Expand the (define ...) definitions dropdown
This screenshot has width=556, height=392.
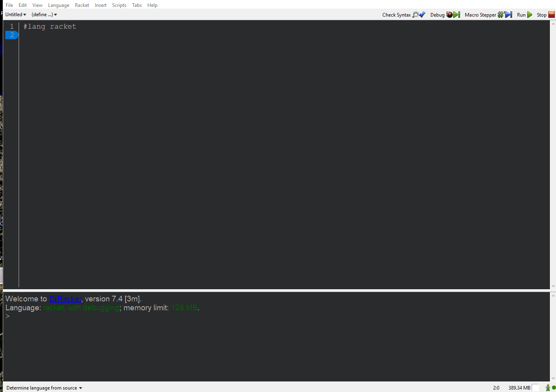(x=44, y=15)
